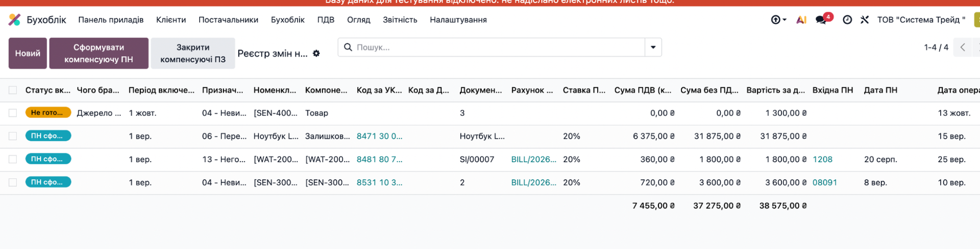Open Звітність menu
This screenshot has width=980, height=249.
pyautogui.click(x=400, y=20)
